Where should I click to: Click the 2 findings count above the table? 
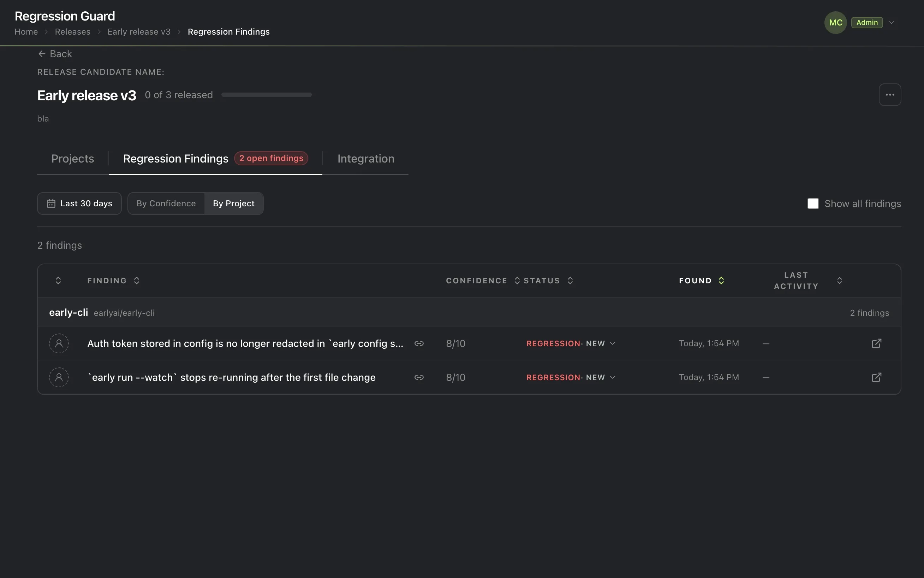(60, 245)
